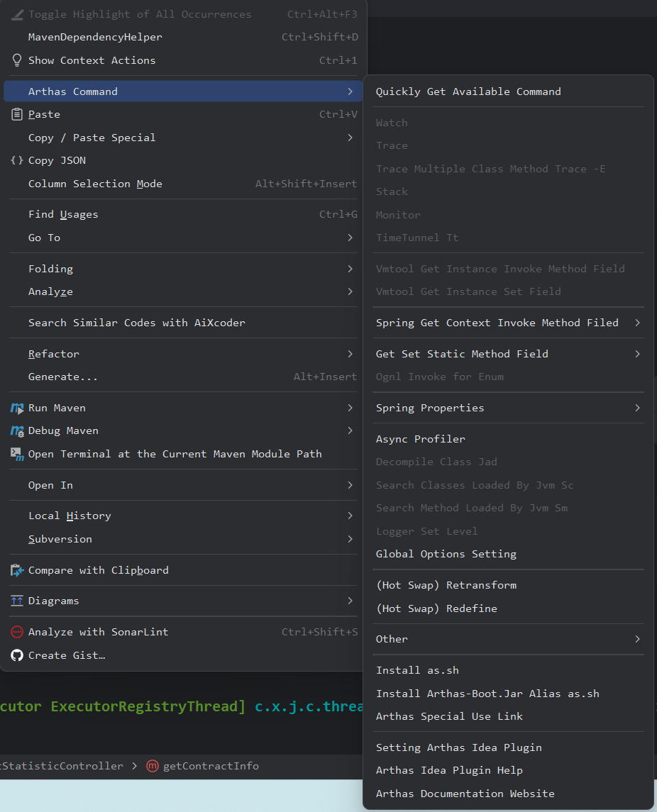This screenshot has width=657, height=812.
Task: Open the Debug Maven submenu
Action: click(x=183, y=431)
